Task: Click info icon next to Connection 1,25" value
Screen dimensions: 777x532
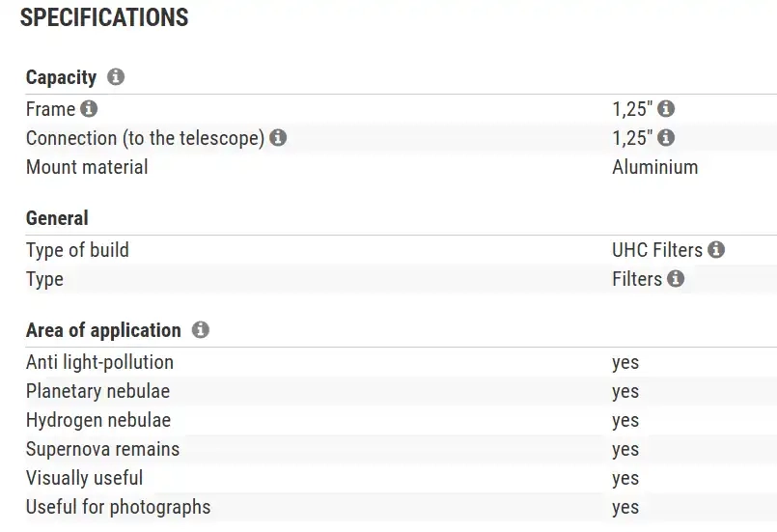Action: [666, 138]
